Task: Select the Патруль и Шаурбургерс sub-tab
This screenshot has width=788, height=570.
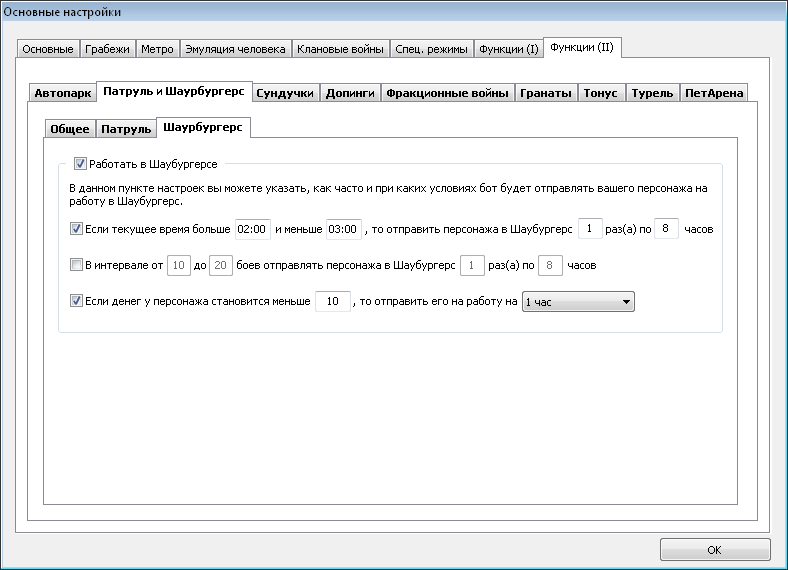Action: (174, 91)
